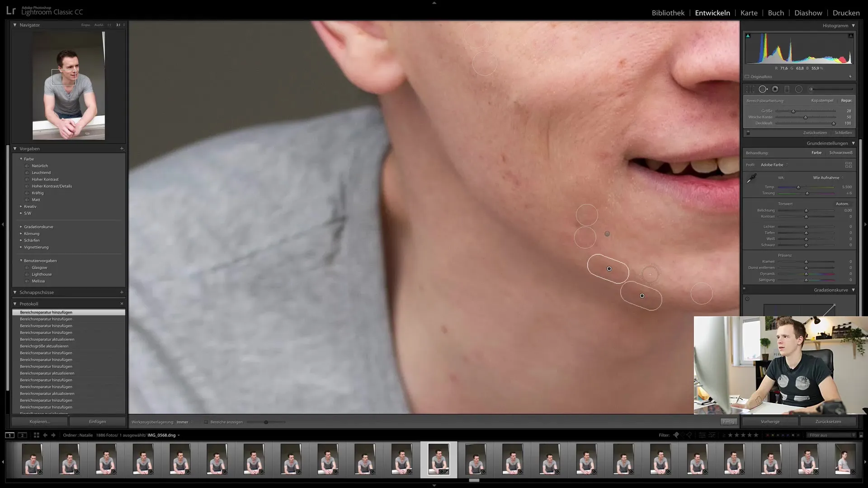Enable Bereiche anzeigen checkbox
The image size is (868, 488).
(206, 422)
